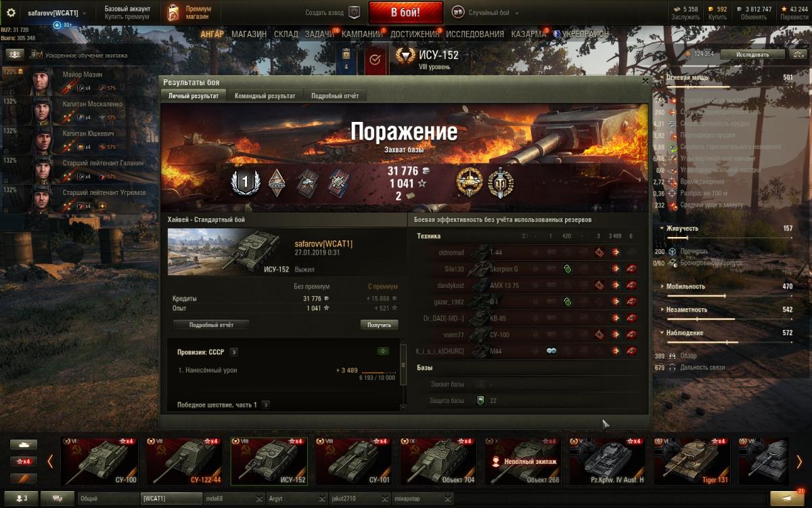Viewport: 812px width, 508px height.
Task: Expand the 'Провизия: СССР' mission arrow
Action: point(233,352)
